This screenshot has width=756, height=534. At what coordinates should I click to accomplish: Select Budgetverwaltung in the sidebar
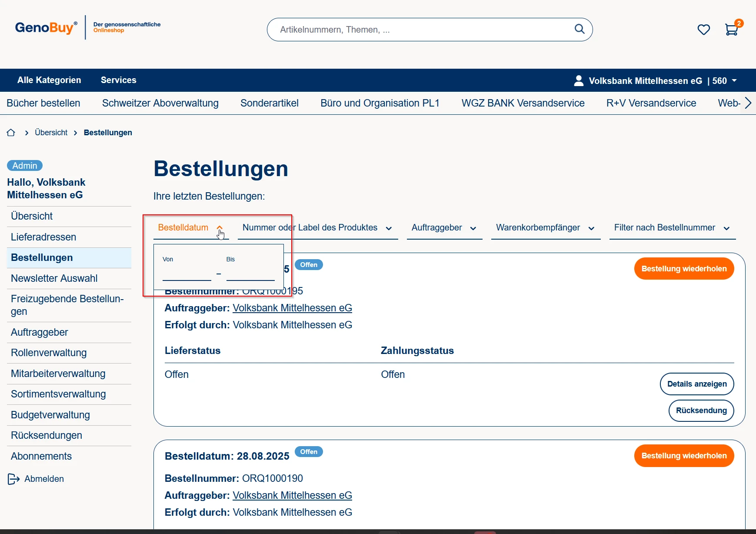[50, 415]
